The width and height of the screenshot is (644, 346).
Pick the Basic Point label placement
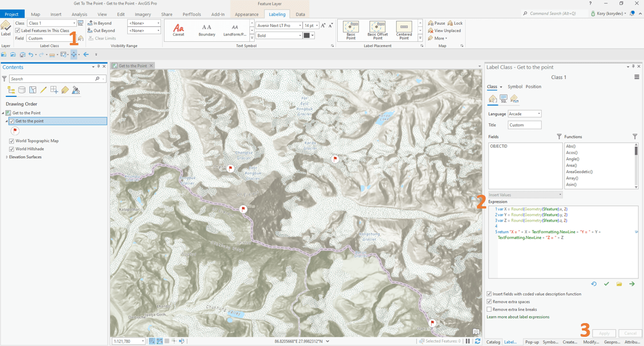click(351, 30)
